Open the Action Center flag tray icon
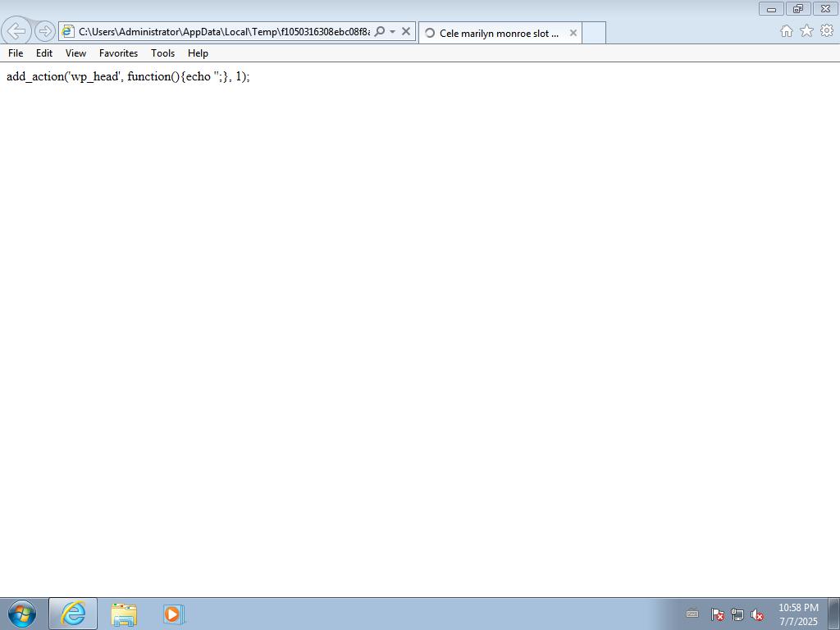Viewport: 840px width, 630px height. click(717, 614)
